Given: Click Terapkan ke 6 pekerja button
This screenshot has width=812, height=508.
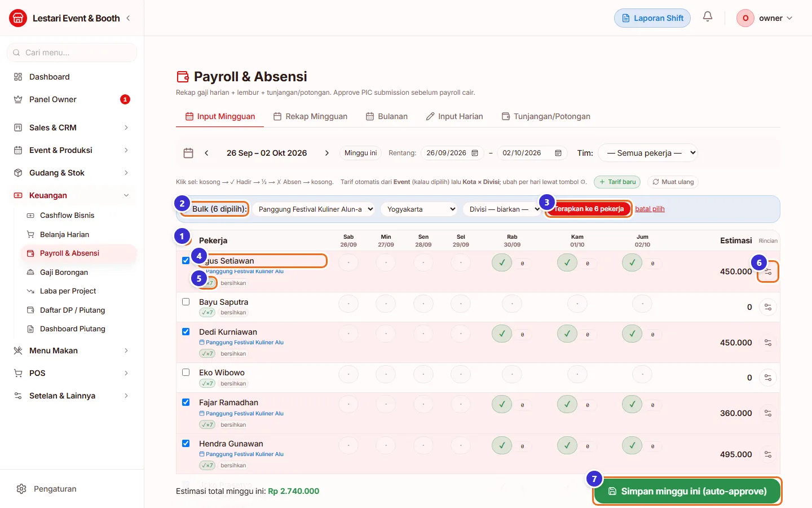Looking at the screenshot, I should 589,209.
